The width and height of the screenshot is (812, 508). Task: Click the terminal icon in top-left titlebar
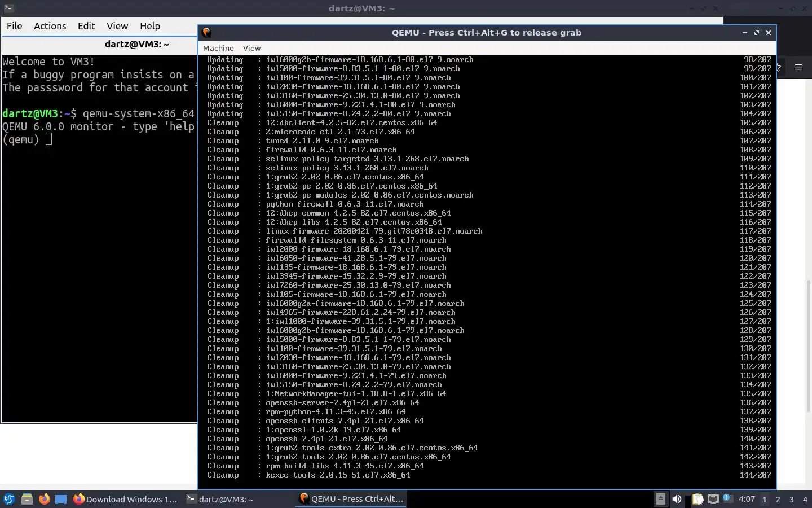(x=8, y=8)
